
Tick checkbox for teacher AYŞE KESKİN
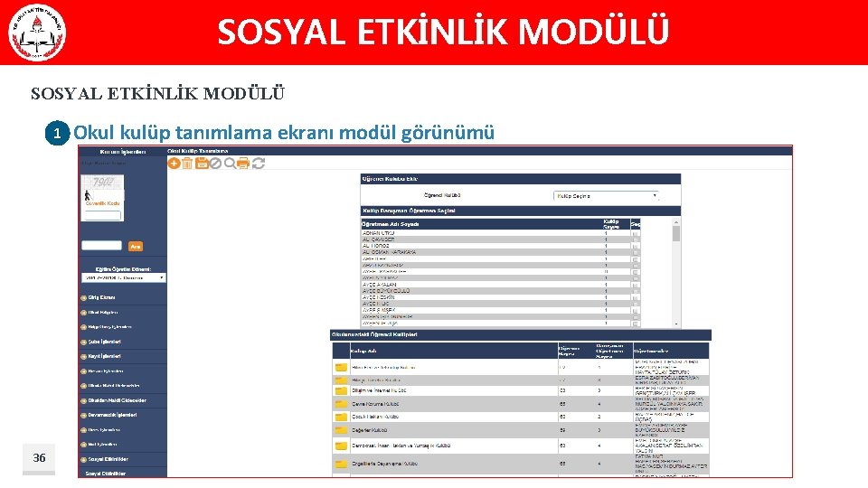pos(635,297)
